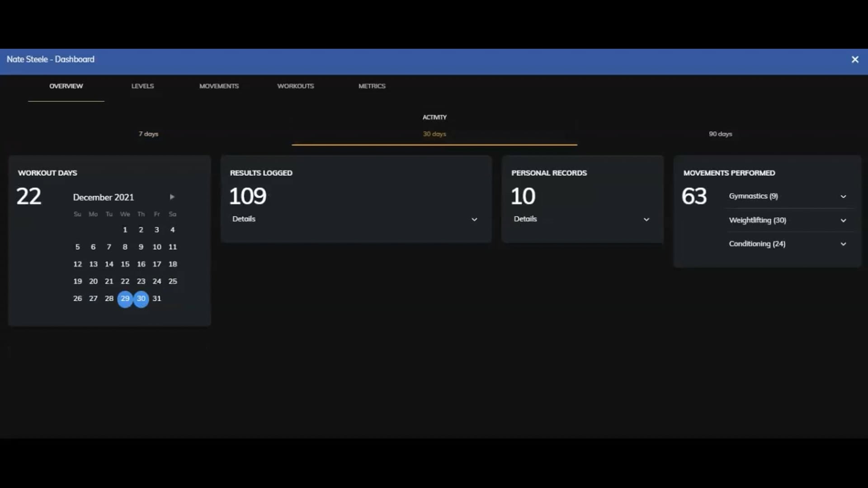Expand the Gymnastics (9) chevron

point(843,197)
